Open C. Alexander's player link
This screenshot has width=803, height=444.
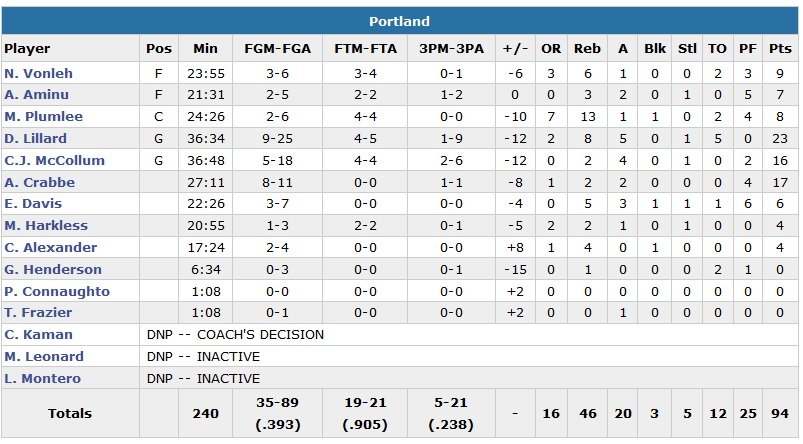click(50, 248)
